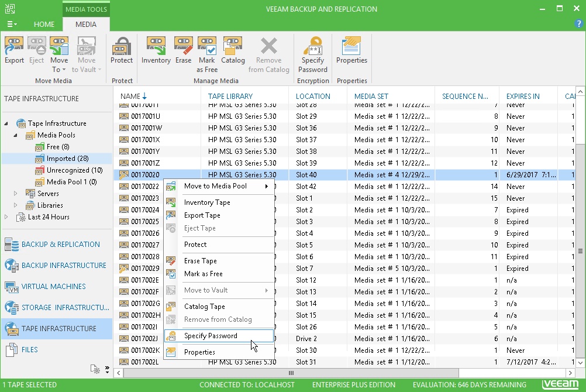Select the Free (8) media pool
586x392 pixels.
point(52,147)
